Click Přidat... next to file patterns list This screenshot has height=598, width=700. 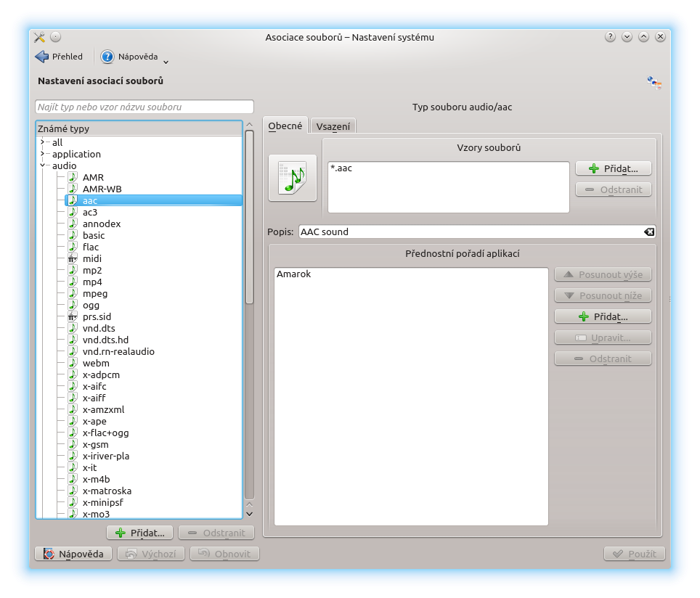pyautogui.click(x=614, y=168)
